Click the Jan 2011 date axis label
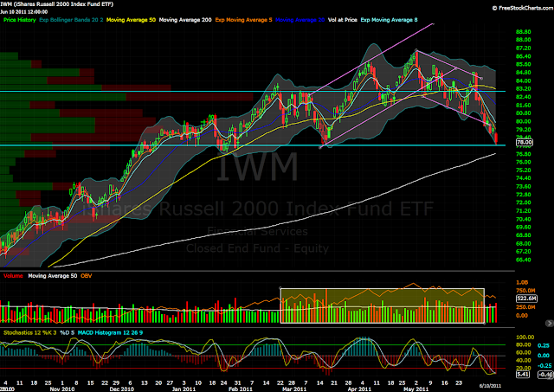This screenshot has width=554, height=392. coord(184,389)
